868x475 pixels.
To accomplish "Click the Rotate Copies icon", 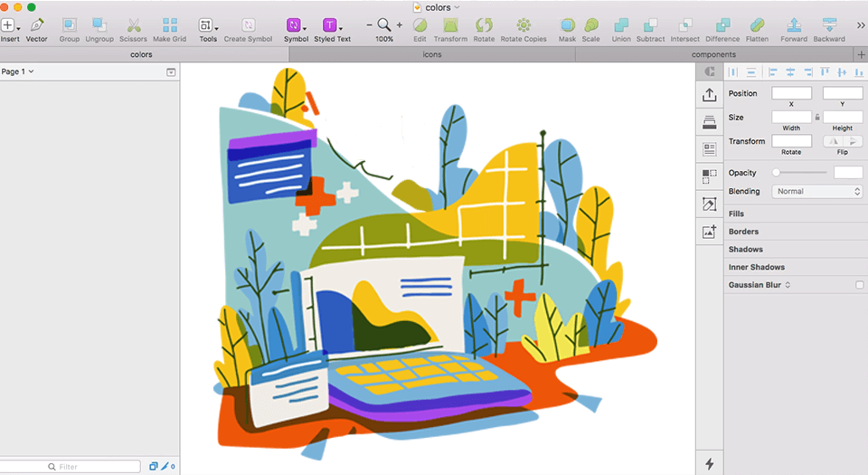I will (x=524, y=25).
